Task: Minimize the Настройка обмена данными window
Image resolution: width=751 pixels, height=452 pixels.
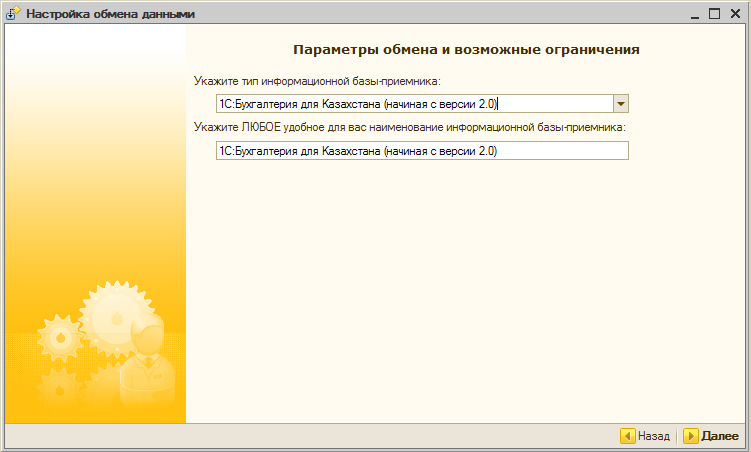Action: pyautogui.click(x=695, y=14)
